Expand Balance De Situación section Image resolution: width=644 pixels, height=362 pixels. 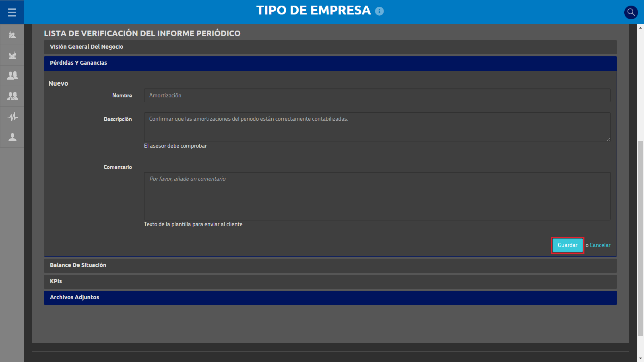pyautogui.click(x=330, y=265)
